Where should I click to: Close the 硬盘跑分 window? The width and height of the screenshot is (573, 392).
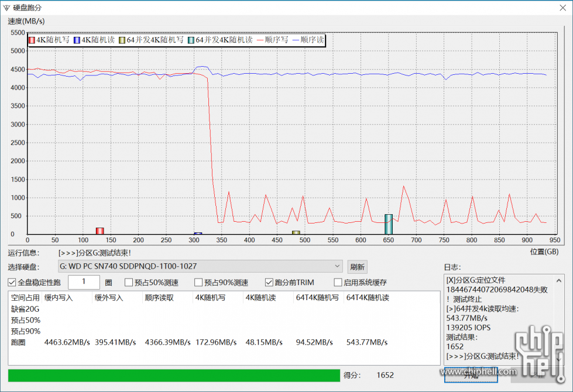click(563, 8)
